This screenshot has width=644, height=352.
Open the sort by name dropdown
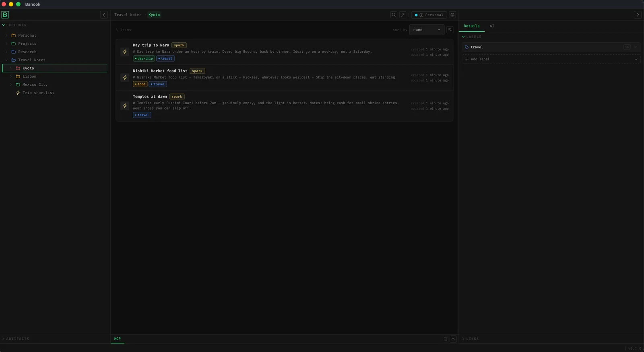(427, 30)
